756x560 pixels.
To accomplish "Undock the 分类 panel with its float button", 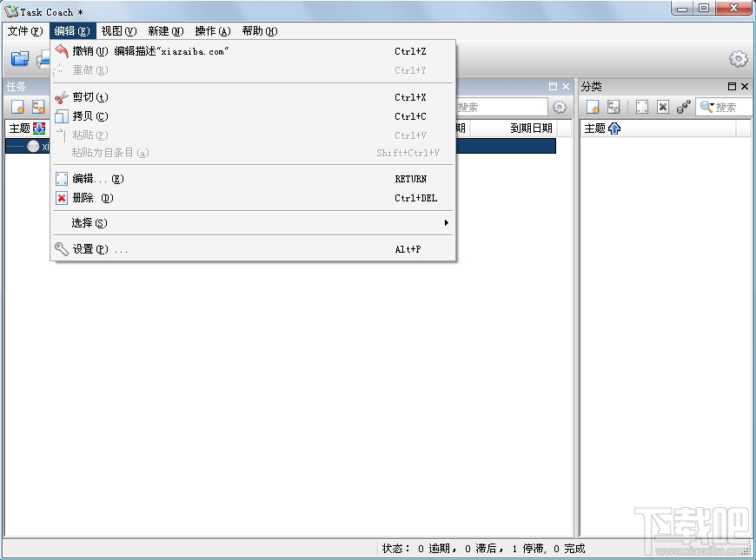I will (733, 86).
